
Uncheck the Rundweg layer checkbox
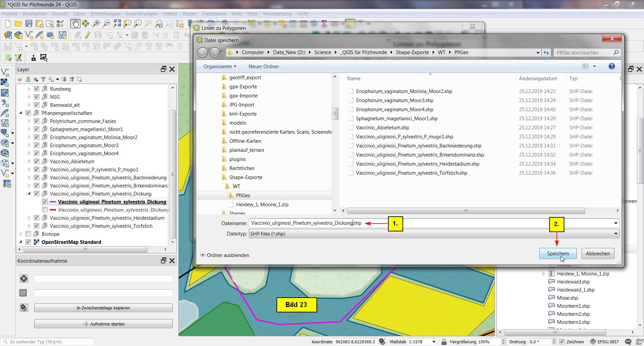(x=37, y=89)
